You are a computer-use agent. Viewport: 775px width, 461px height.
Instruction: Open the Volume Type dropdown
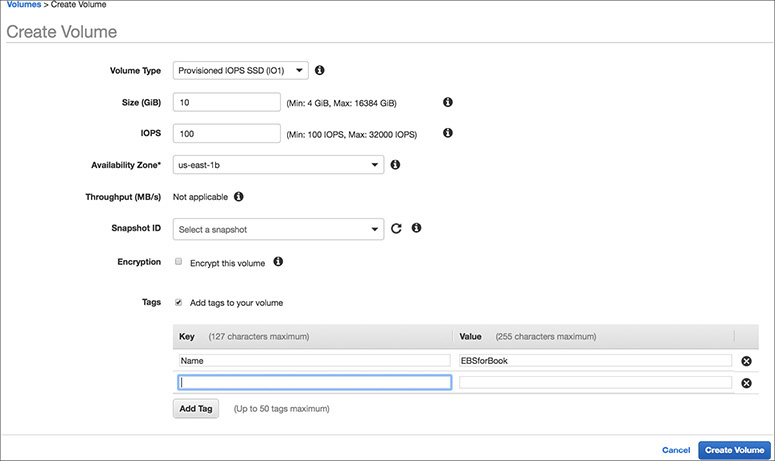tap(240, 71)
